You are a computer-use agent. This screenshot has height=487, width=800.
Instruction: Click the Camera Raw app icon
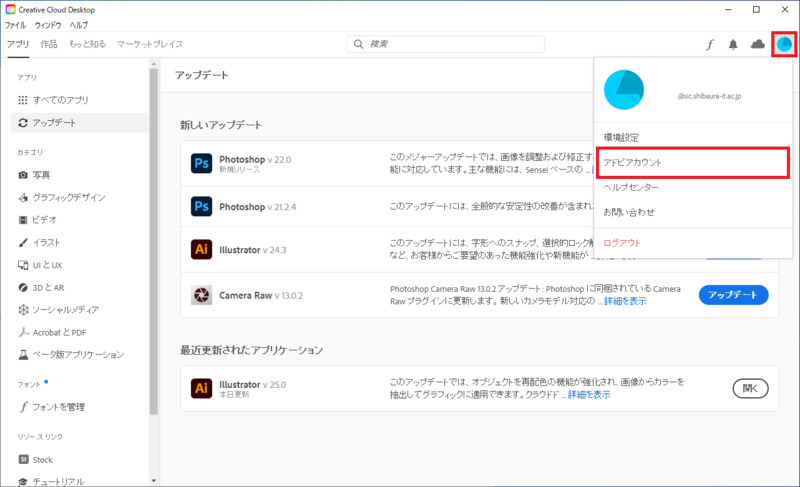(x=201, y=294)
